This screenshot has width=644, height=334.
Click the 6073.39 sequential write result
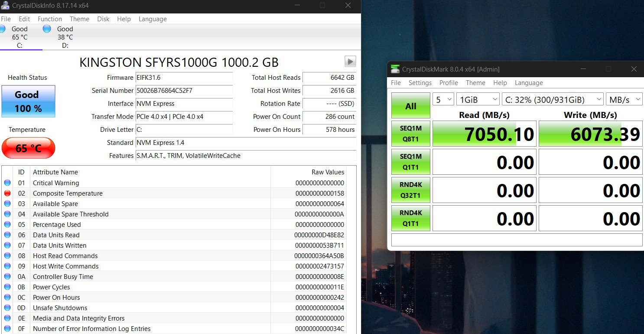(590, 134)
